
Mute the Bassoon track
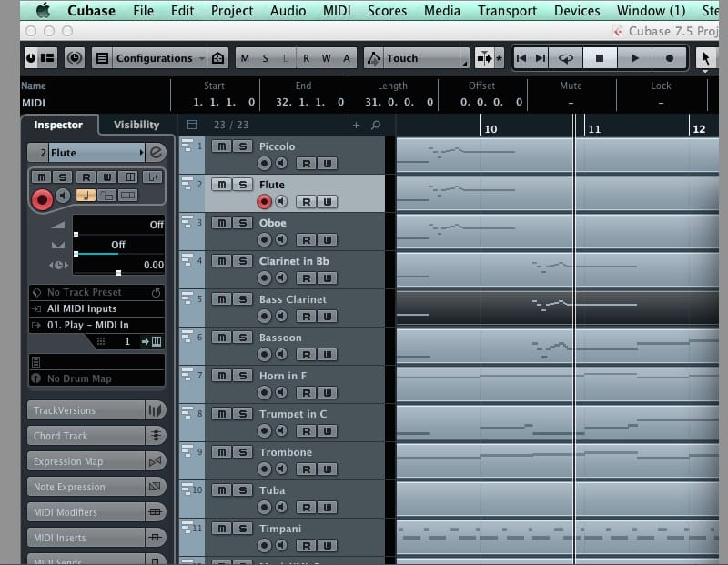222,337
